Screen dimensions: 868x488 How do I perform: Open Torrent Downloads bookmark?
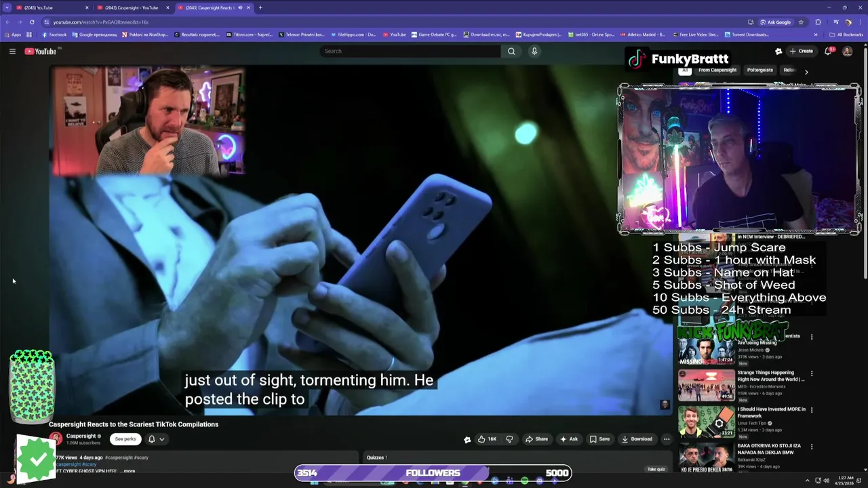pyautogui.click(x=747, y=35)
